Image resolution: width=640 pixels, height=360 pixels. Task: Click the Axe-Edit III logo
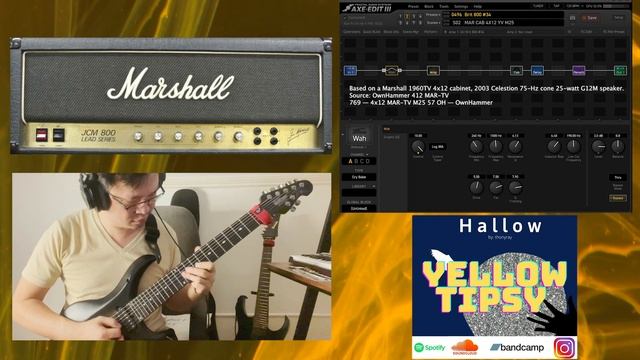(x=367, y=8)
